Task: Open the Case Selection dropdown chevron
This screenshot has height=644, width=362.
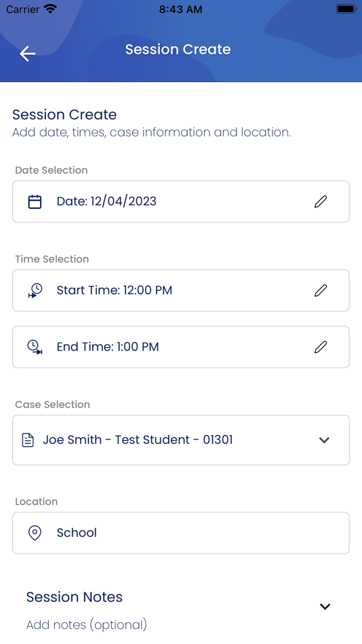Action: pyautogui.click(x=324, y=440)
